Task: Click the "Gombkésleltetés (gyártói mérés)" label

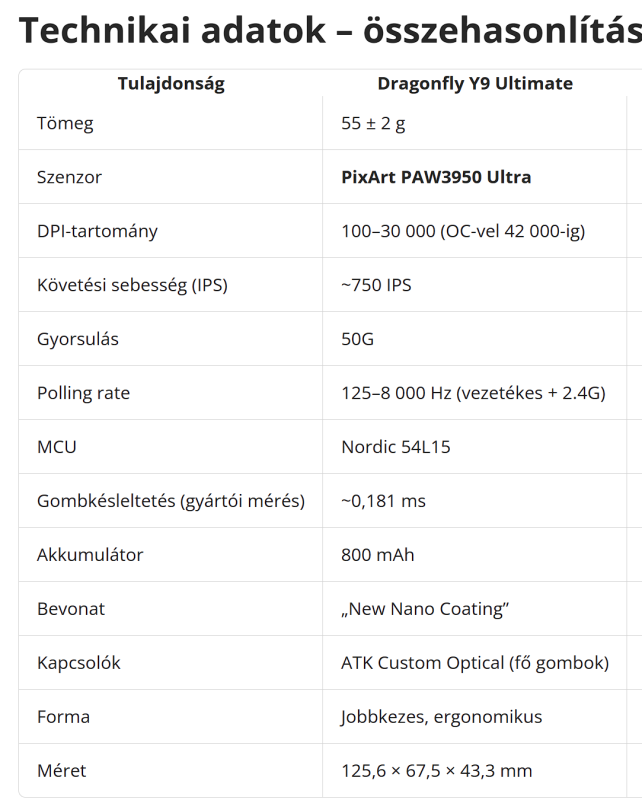Action: (170, 502)
